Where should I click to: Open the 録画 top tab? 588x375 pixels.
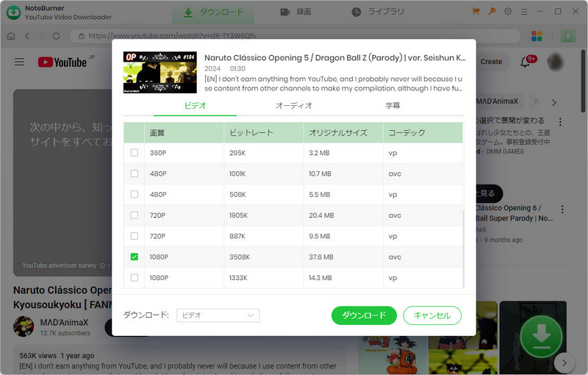tap(296, 12)
